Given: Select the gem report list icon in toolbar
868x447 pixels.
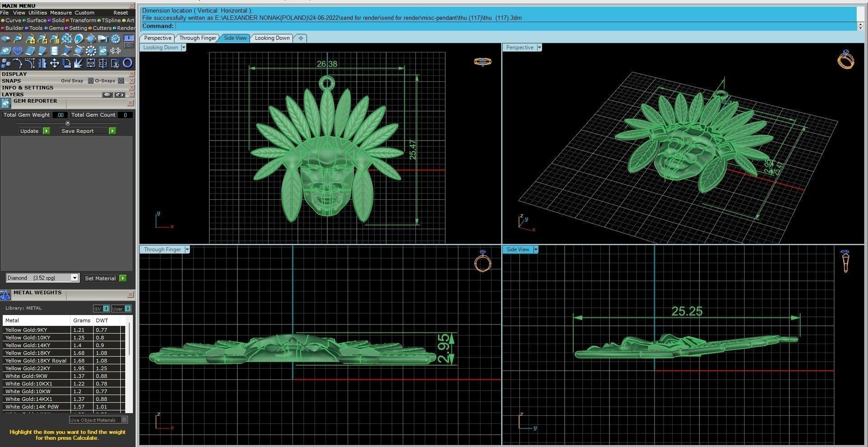Looking at the screenshot, I should click(104, 51).
